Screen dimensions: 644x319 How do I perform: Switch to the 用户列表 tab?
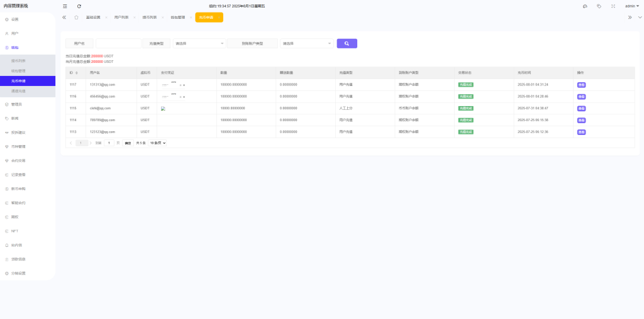[121, 18]
